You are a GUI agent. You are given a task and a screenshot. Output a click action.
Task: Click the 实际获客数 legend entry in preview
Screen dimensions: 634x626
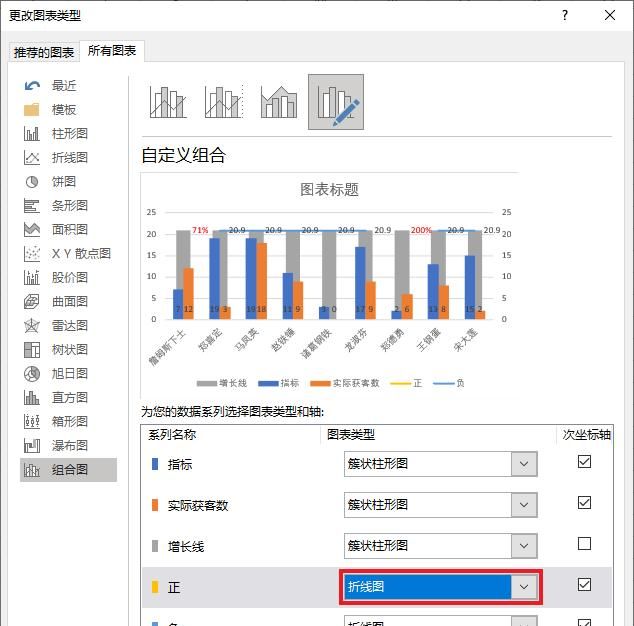point(345,383)
